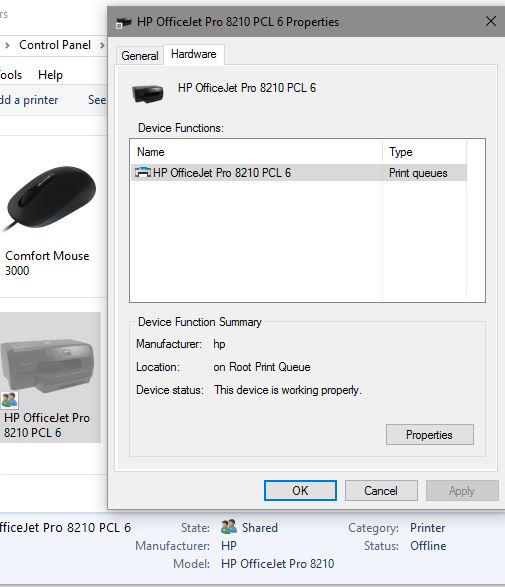Click the 'Offline' status value in details pane
The height and width of the screenshot is (587, 505).
coord(428,546)
